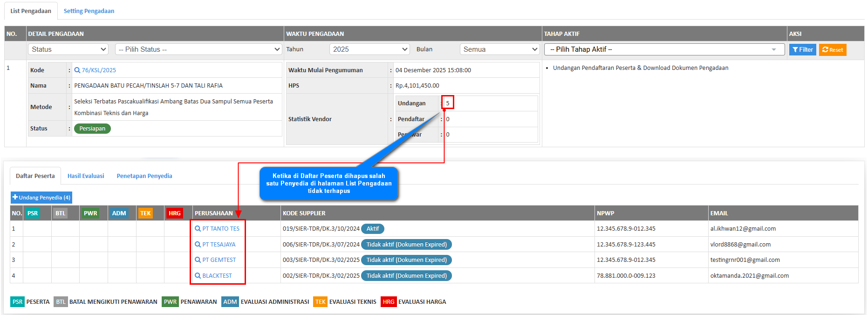Click the green Persiapan status badge
The height and width of the screenshot is (315, 868).
[92, 129]
